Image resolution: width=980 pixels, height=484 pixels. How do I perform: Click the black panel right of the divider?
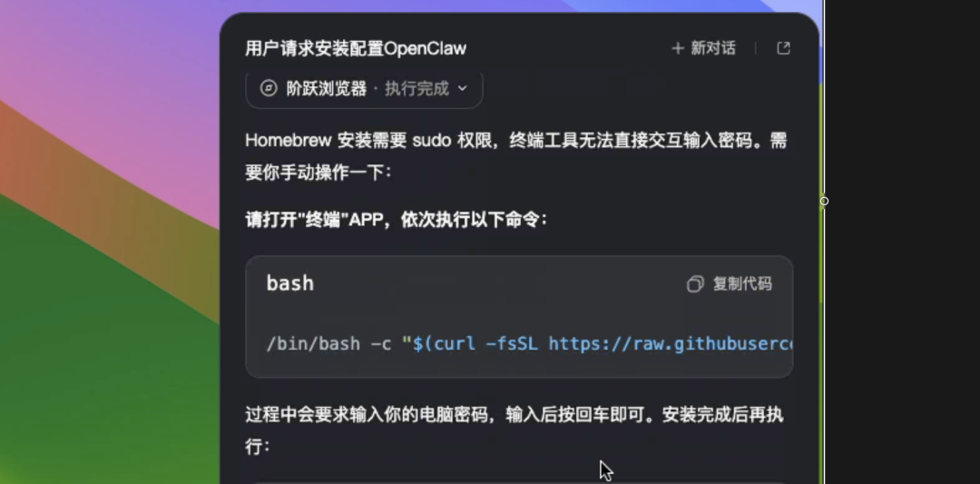point(903,242)
